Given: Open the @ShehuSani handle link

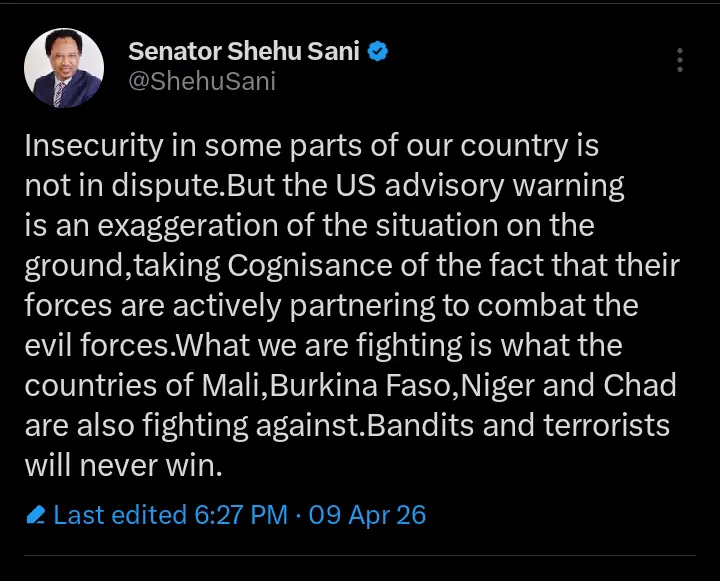Looking at the screenshot, I should (x=201, y=82).
